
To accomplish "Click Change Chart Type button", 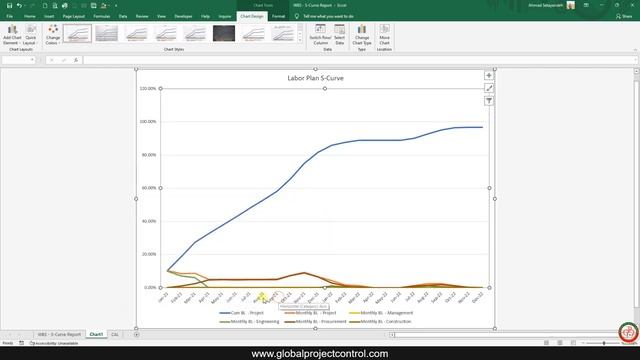I will tap(362, 35).
